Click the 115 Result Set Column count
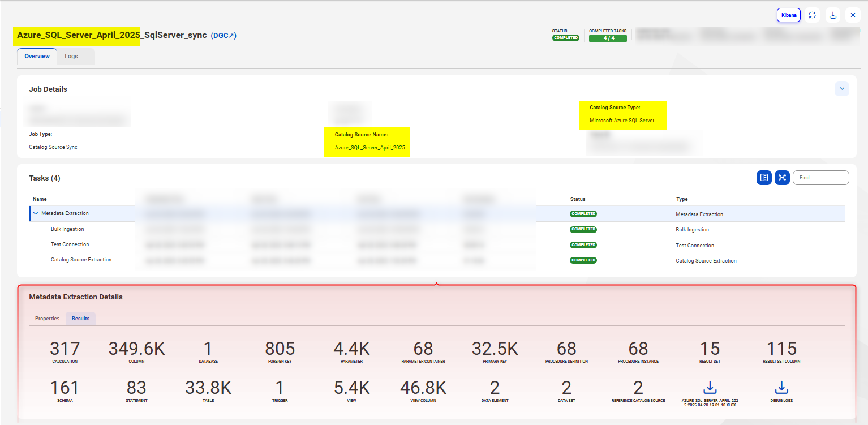Screen dimensions: 868x425 click(x=781, y=349)
